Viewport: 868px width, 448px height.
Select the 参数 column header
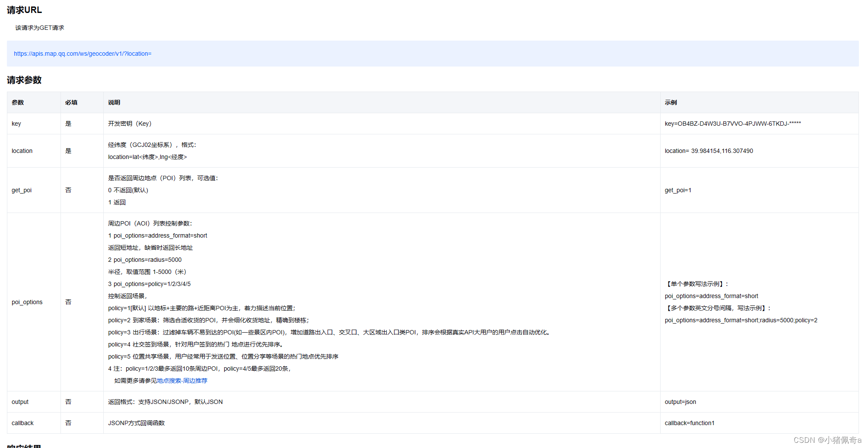coord(18,102)
